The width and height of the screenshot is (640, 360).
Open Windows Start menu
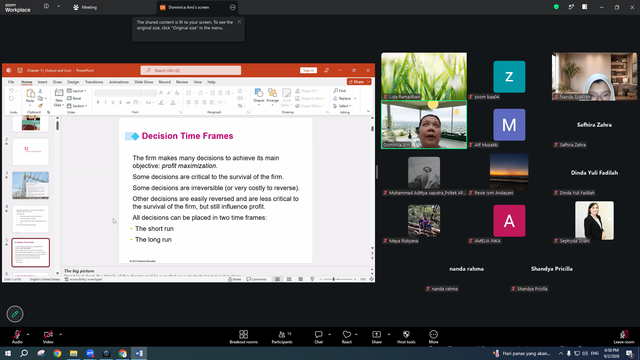(8, 353)
